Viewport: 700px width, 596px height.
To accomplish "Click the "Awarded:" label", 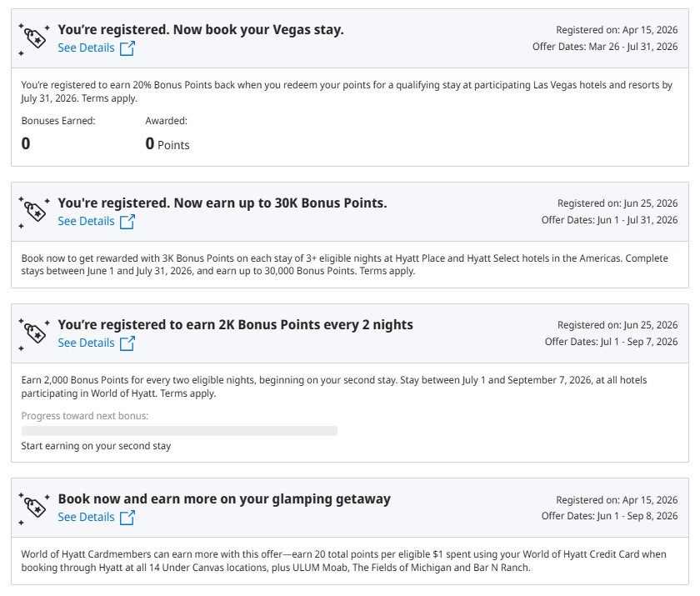I will (166, 121).
